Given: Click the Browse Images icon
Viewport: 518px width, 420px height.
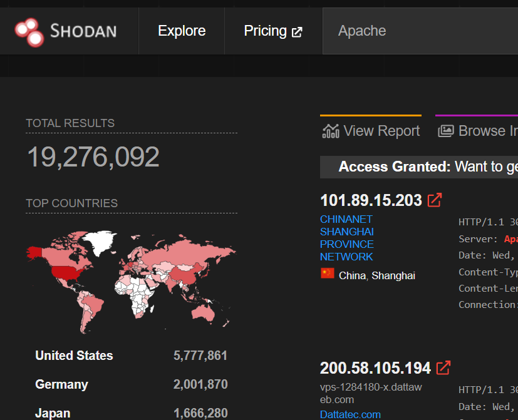Looking at the screenshot, I should (x=446, y=130).
